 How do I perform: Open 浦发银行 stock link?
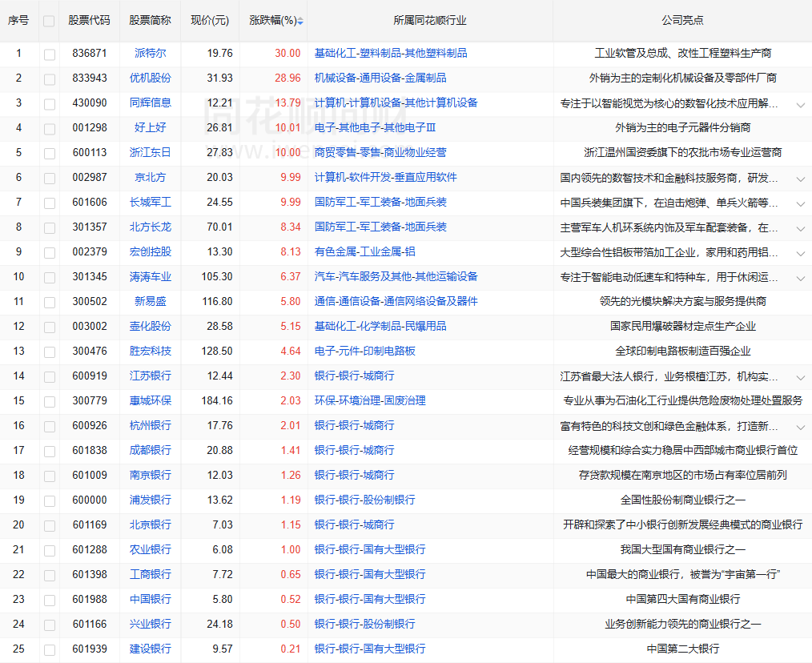coord(151,500)
